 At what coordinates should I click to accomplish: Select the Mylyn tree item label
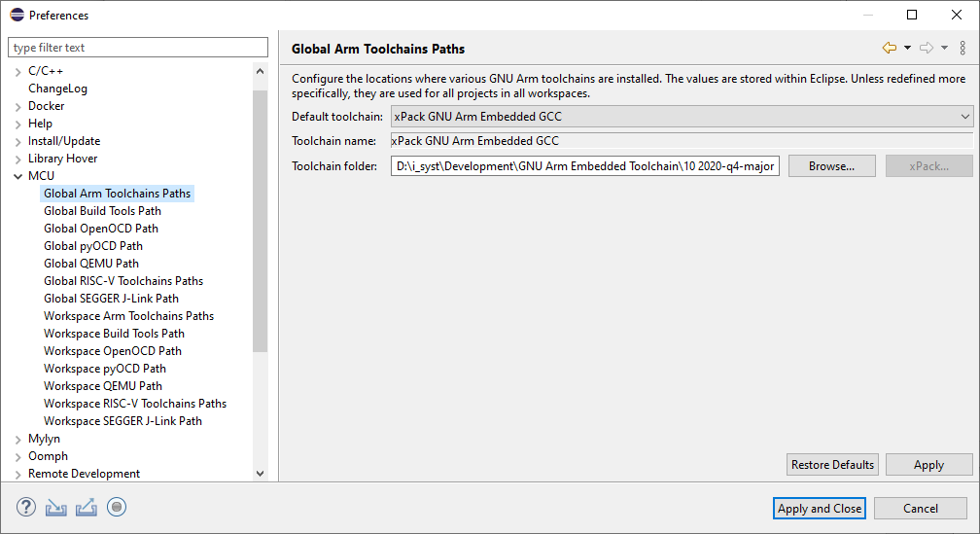pos(44,439)
